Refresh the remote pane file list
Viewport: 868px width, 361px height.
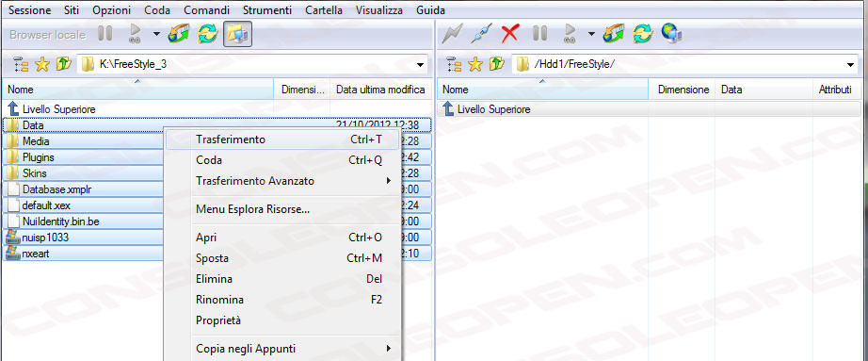tap(642, 34)
